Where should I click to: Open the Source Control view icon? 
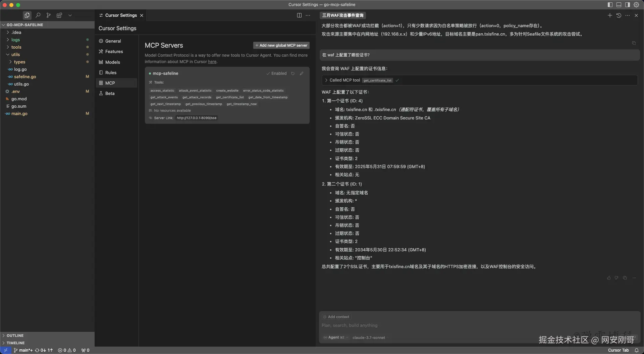[49, 15]
